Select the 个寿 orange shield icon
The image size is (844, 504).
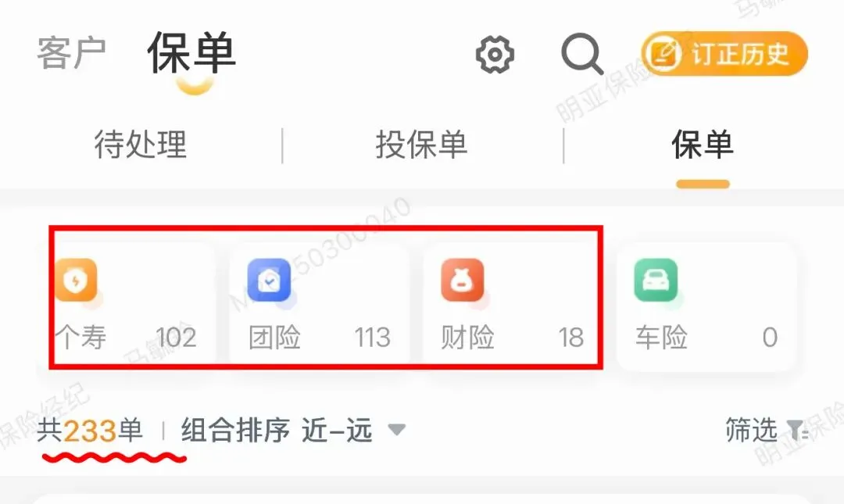[76, 280]
